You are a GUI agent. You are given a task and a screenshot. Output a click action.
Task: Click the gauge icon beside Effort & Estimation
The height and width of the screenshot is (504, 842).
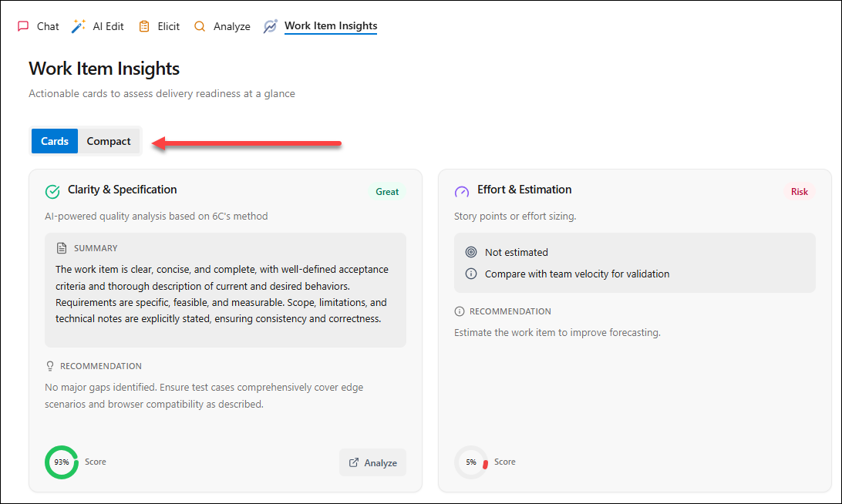(x=462, y=192)
